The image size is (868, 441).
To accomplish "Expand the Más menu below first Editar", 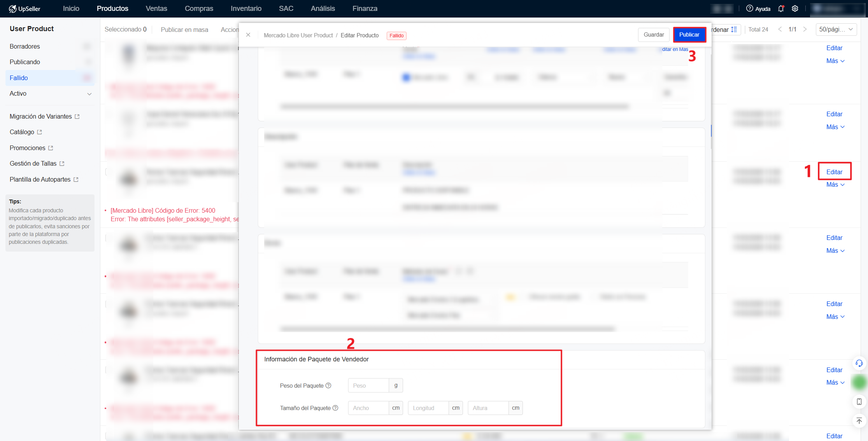I will pos(835,61).
